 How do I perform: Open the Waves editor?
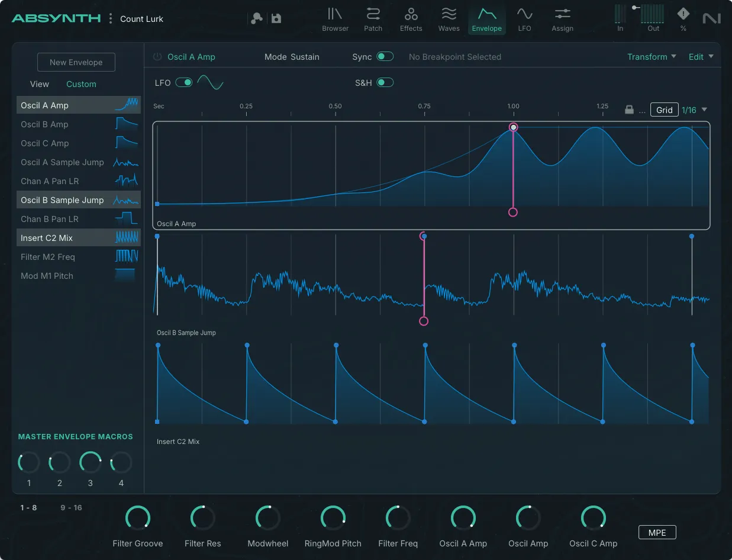(449, 20)
